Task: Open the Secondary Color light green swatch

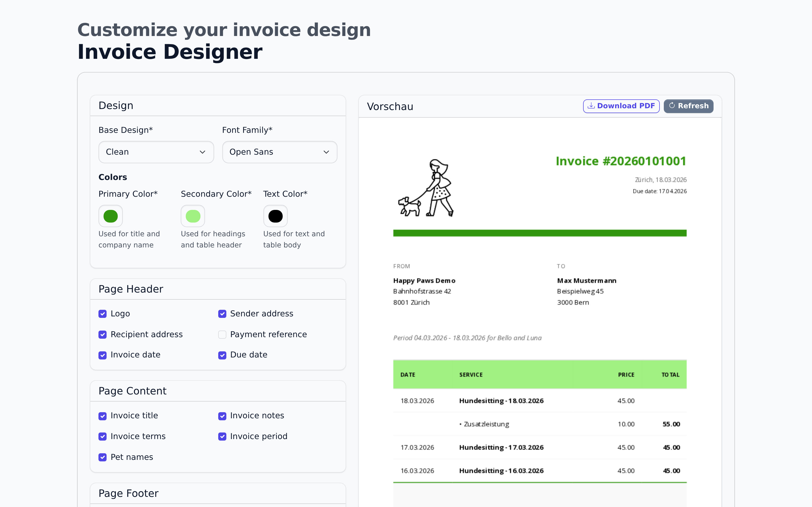Action: 193,216
